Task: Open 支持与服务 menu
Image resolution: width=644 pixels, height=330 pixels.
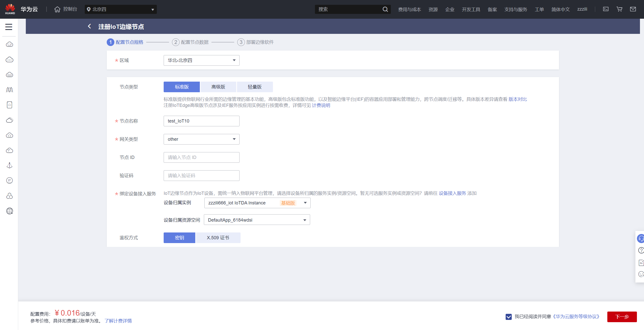Action: coord(516,9)
